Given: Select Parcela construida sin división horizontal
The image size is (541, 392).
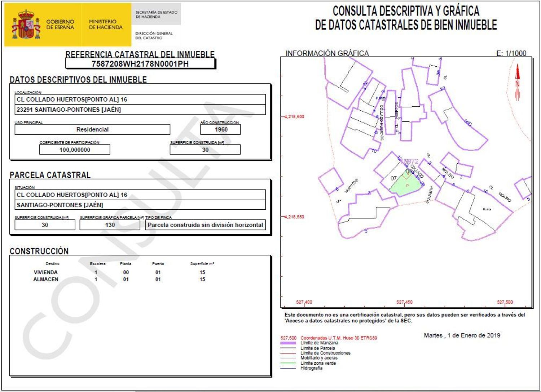Looking at the screenshot, I should click(205, 225).
